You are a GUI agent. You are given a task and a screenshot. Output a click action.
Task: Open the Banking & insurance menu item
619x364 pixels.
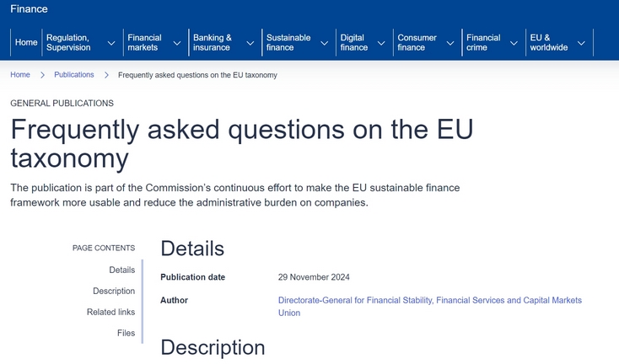coord(213,43)
